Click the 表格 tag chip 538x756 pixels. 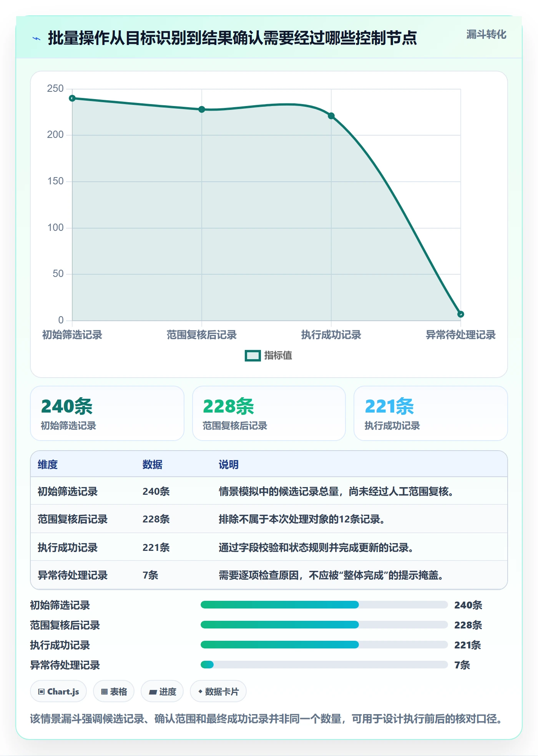pos(114,691)
